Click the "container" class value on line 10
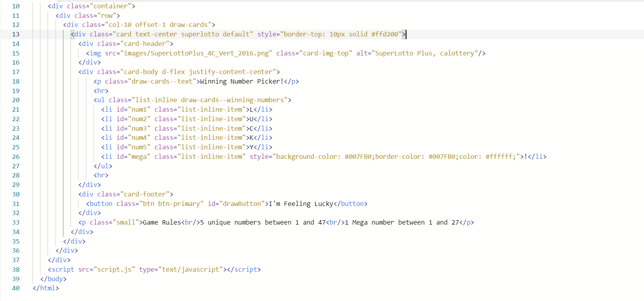The width and height of the screenshot is (644, 301). pyautogui.click(x=110, y=6)
